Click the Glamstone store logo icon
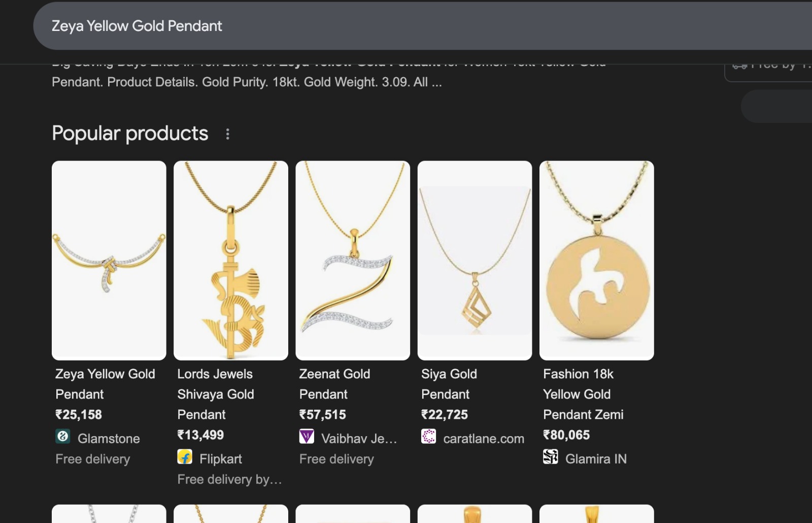 tap(63, 437)
